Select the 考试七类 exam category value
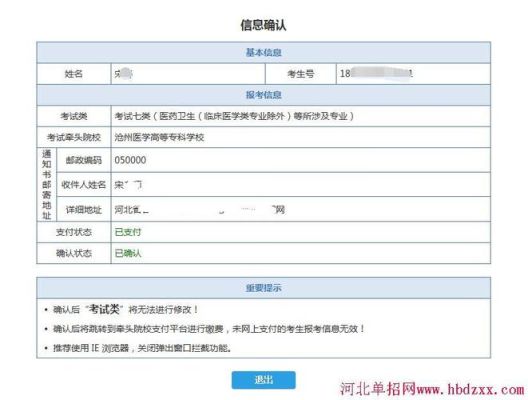 234,116
